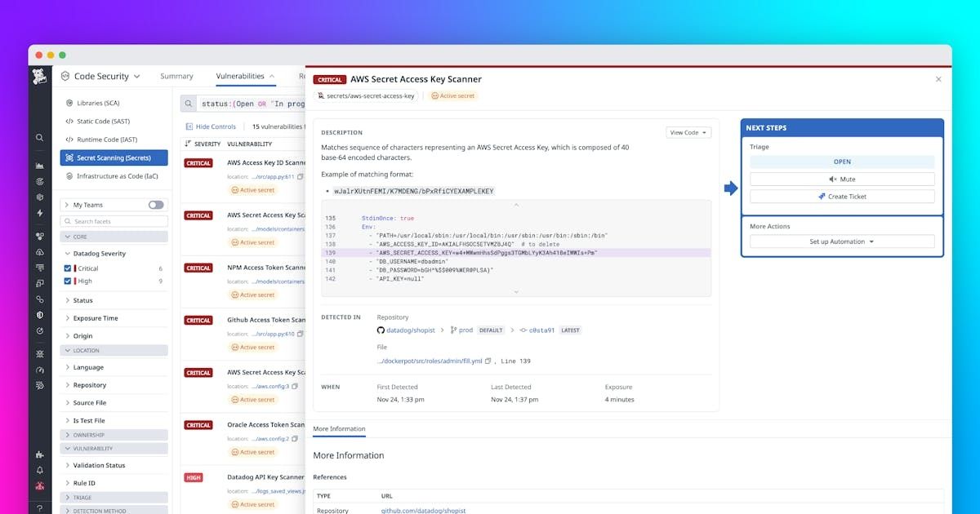Copy the .../src/app.py:610 location
The width and height of the screenshot is (980, 514).
click(x=301, y=334)
